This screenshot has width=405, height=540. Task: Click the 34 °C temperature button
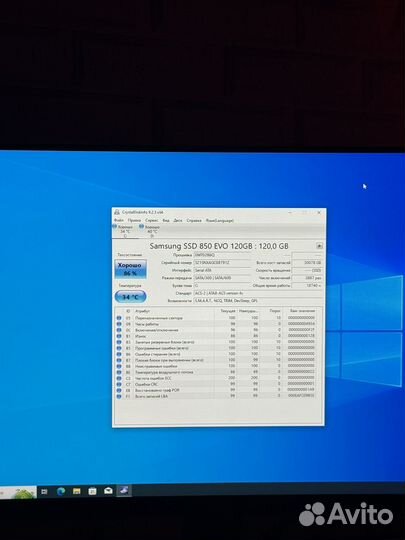130,297
